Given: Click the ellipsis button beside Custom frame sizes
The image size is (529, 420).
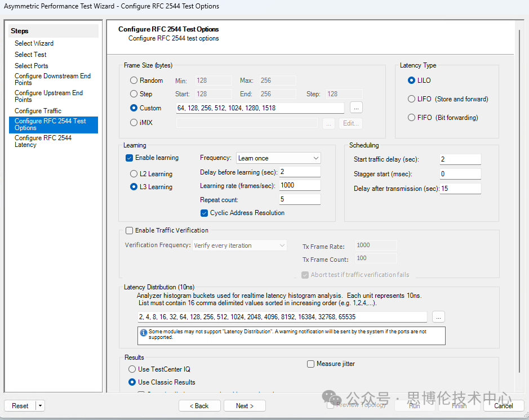Looking at the screenshot, I should tap(356, 108).
